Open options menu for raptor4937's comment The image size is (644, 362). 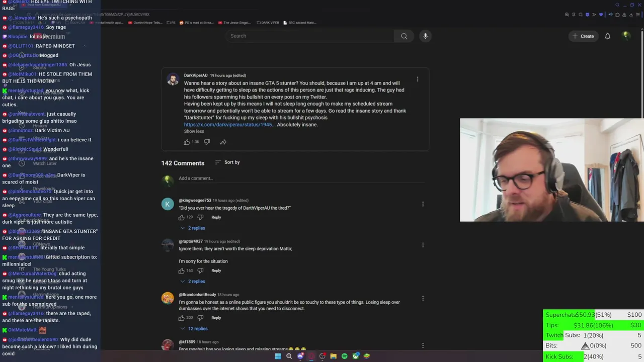coord(423,245)
